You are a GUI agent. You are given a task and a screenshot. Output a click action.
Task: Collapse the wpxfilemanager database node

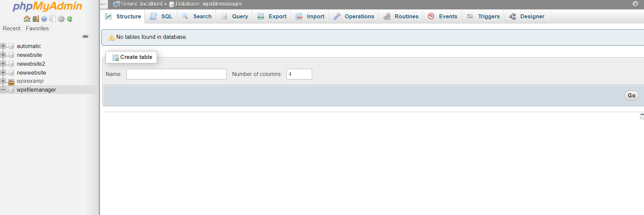pyautogui.click(x=3, y=90)
